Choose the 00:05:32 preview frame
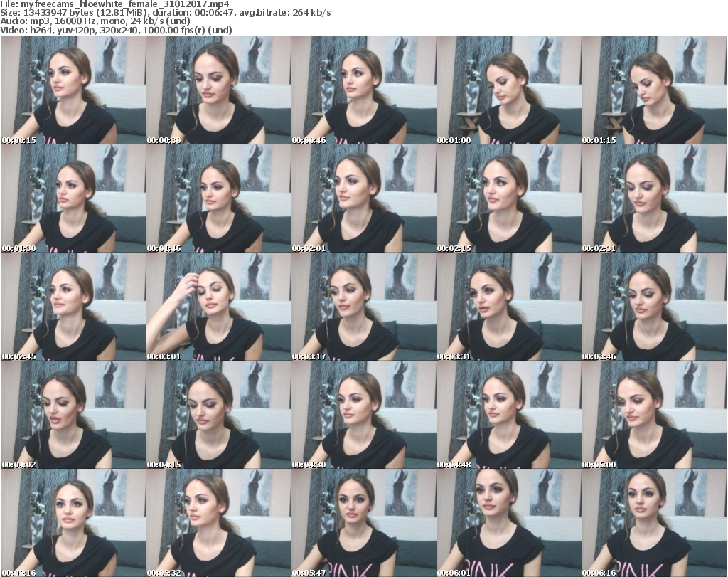This screenshot has height=577, width=728. 219,523
